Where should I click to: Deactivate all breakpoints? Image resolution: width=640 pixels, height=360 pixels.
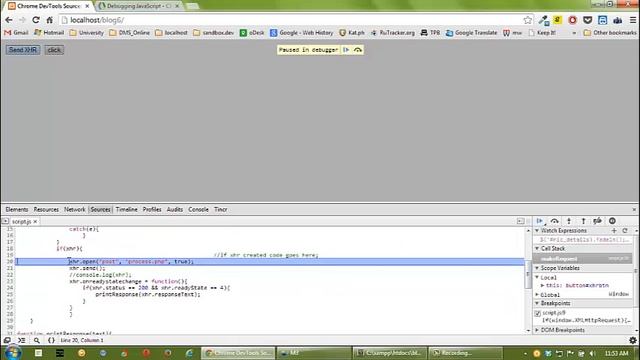coord(598,221)
